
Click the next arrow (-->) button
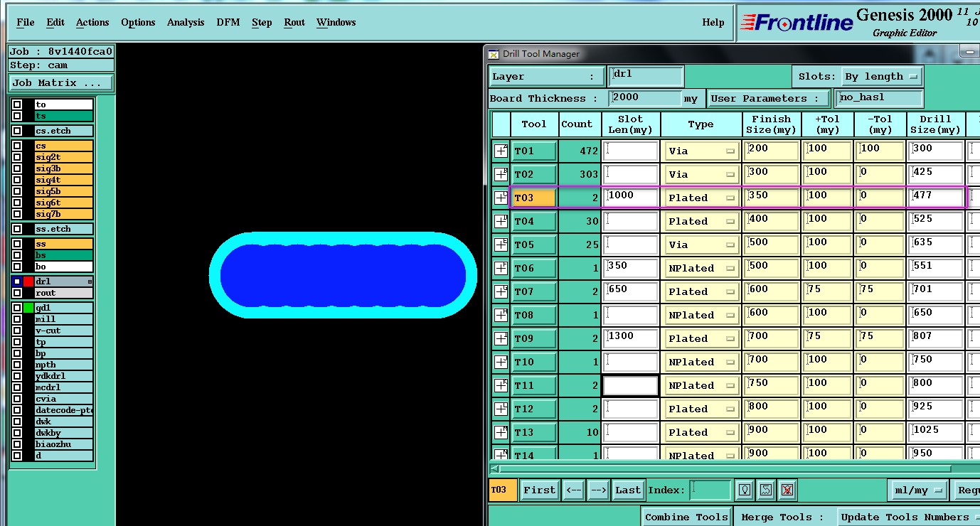(598, 490)
